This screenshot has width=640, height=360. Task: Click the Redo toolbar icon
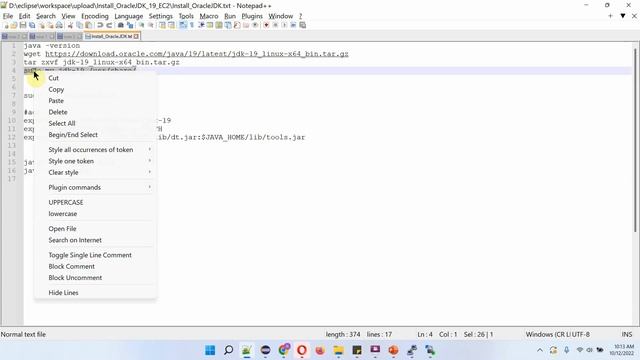pyautogui.click(x=109, y=25)
